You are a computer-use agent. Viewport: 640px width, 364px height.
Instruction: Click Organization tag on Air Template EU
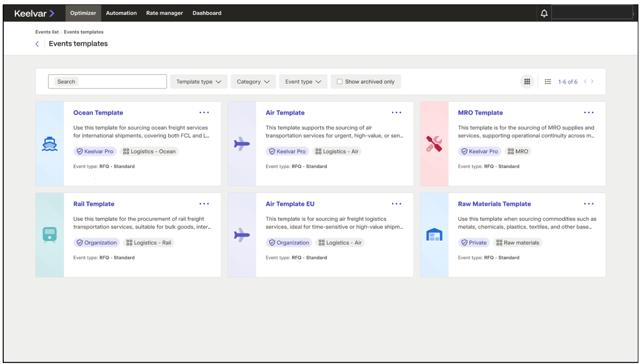(x=289, y=242)
